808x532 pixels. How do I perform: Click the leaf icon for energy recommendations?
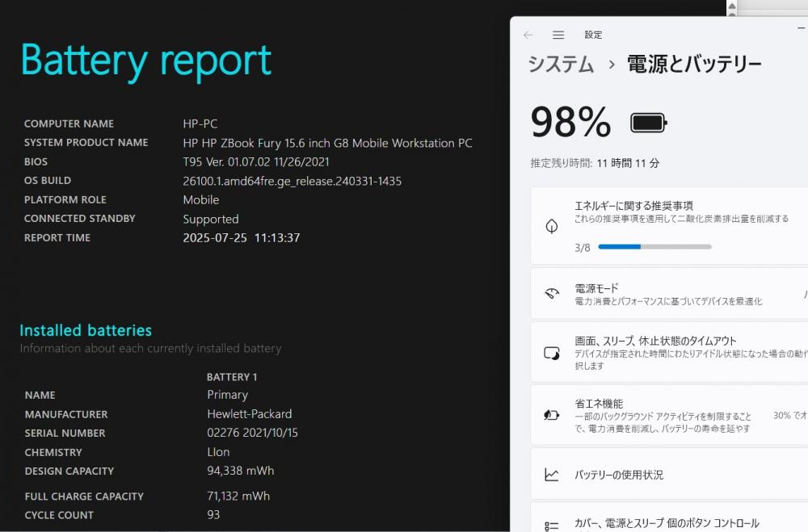click(x=551, y=226)
